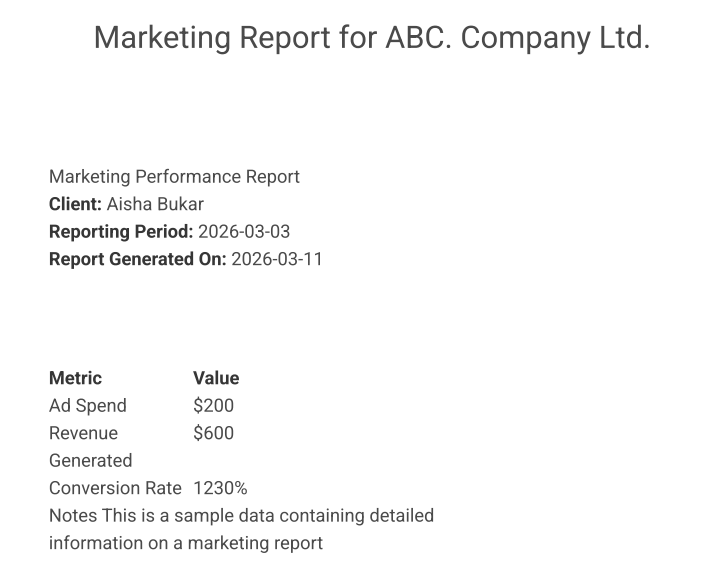Image resolution: width=710 pixels, height=582 pixels.
Task: Click the Metric column header
Action: click(75, 378)
